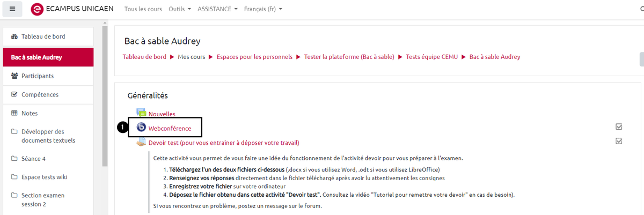The image size is (644, 215).
Task: Click the Notes table icon in the sidebar
Action: tap(14, 113)
